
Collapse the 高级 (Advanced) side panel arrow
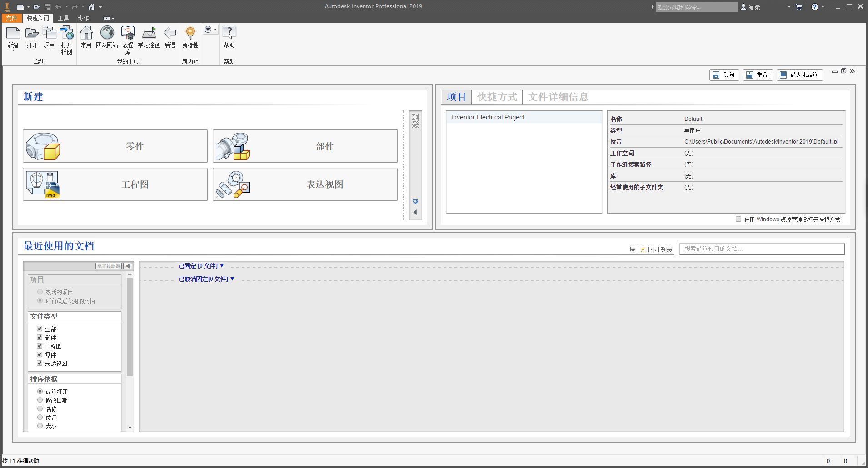click(415, 212)
